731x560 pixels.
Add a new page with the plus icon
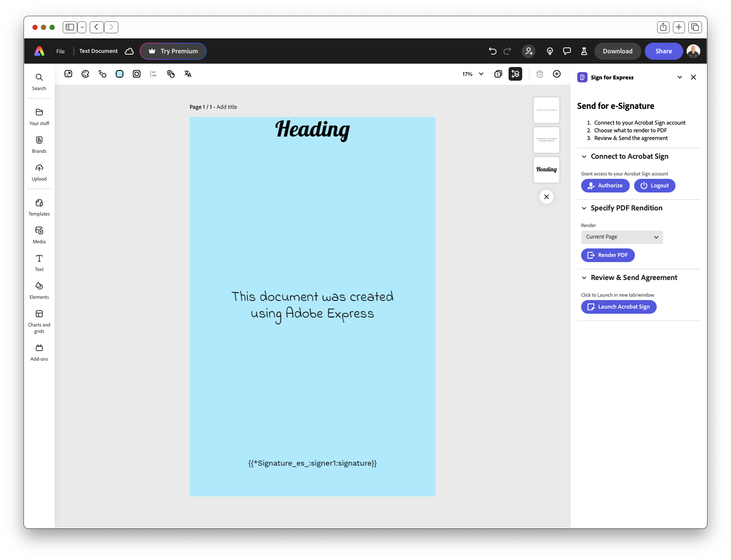click(x=557, y=74)
